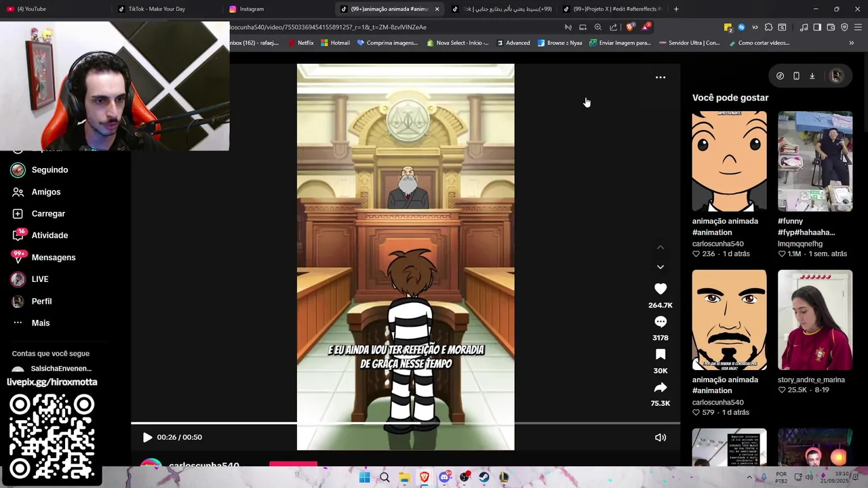Viewport: 868px width, 488px height.
Task: Open the Como cortar vídeos bookmark
Action: coord(759,43)
